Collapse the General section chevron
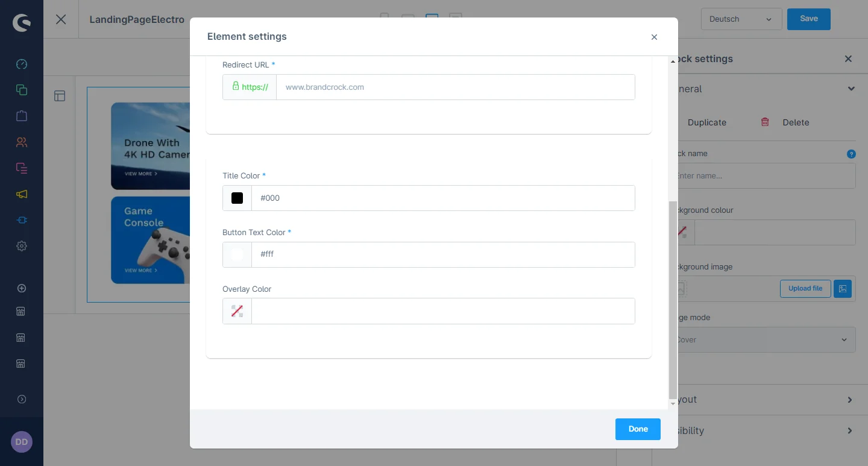 point(851,89)
